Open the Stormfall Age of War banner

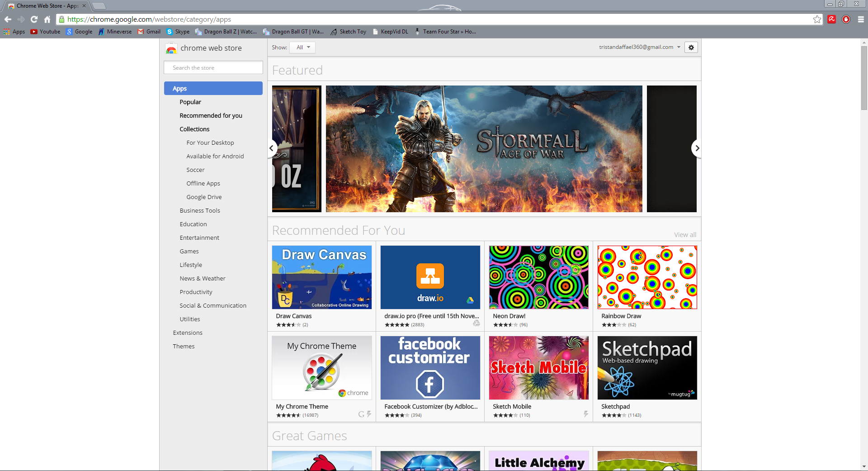pyautogui.click(x=484, y=149)
